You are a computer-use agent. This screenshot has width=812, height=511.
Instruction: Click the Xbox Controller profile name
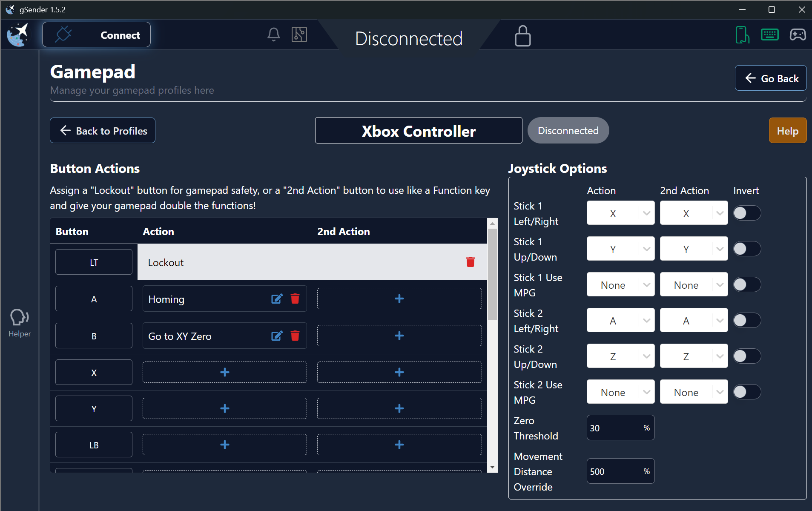(419, 130)
